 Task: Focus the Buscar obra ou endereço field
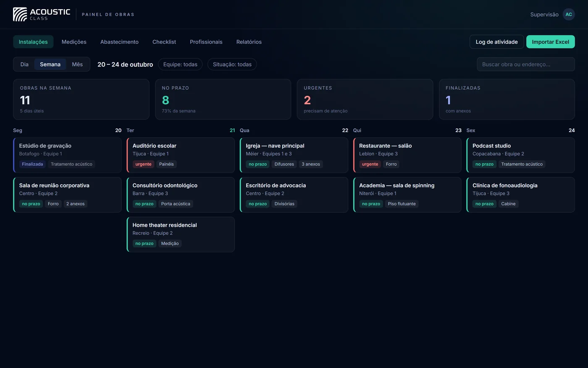click(x=526, y=64)
